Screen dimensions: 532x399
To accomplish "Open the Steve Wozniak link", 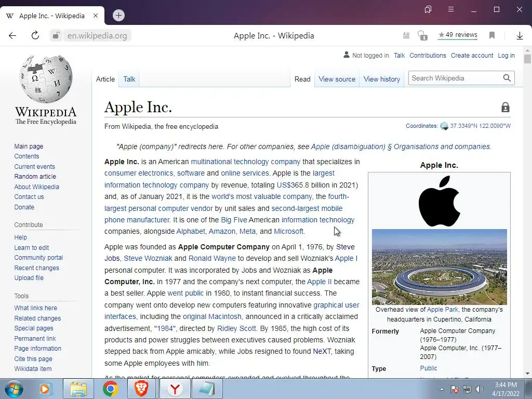I will (x=148, y=258).
